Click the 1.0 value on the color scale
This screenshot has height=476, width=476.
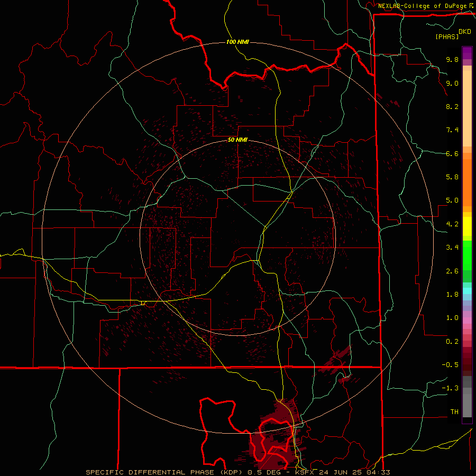click(452, 318)
